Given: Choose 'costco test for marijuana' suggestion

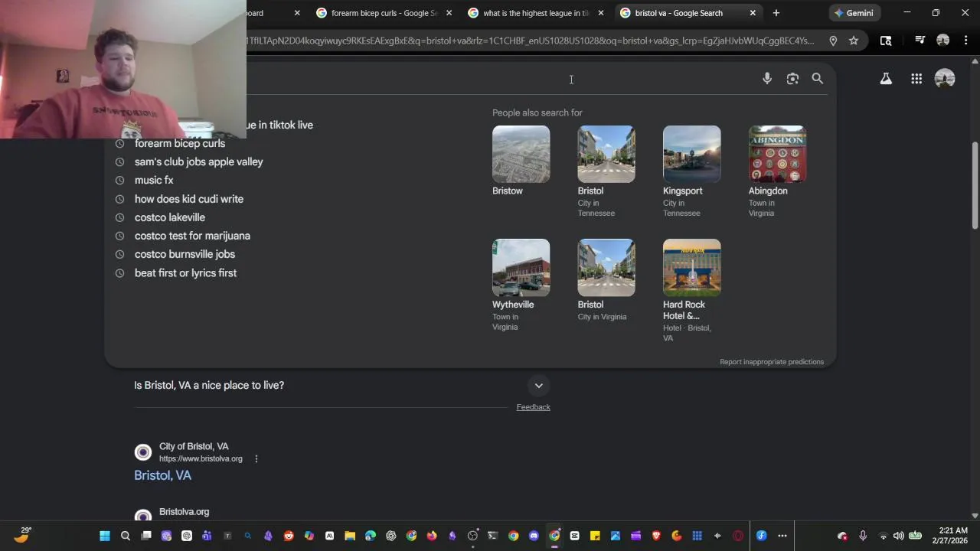Looking at the screenshot, I should (x=192, y=236).
